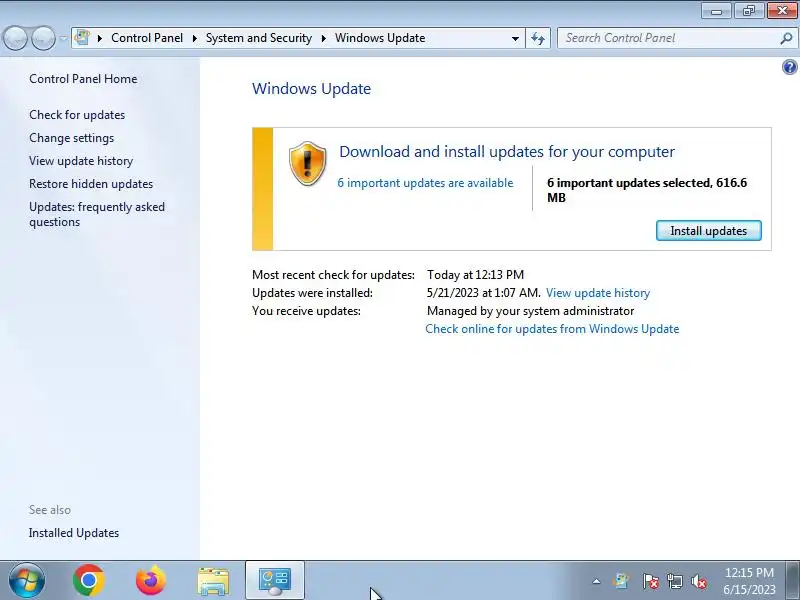Click the Back navigation button

click(15, 38)
